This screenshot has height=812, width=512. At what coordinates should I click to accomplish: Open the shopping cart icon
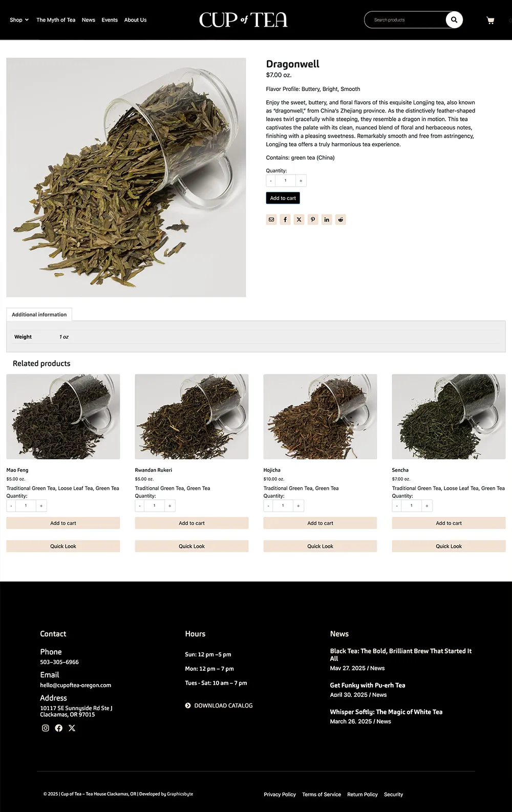[490, 20]
